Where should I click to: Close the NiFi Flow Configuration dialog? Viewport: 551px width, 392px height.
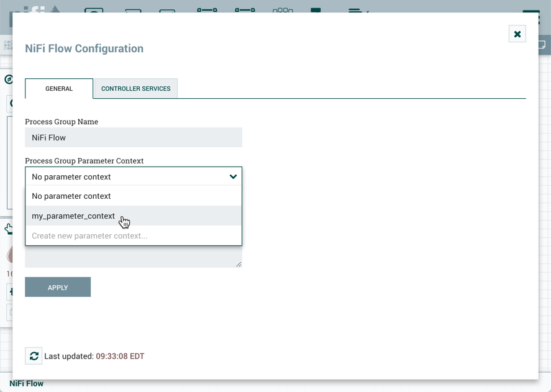[517, 34]
